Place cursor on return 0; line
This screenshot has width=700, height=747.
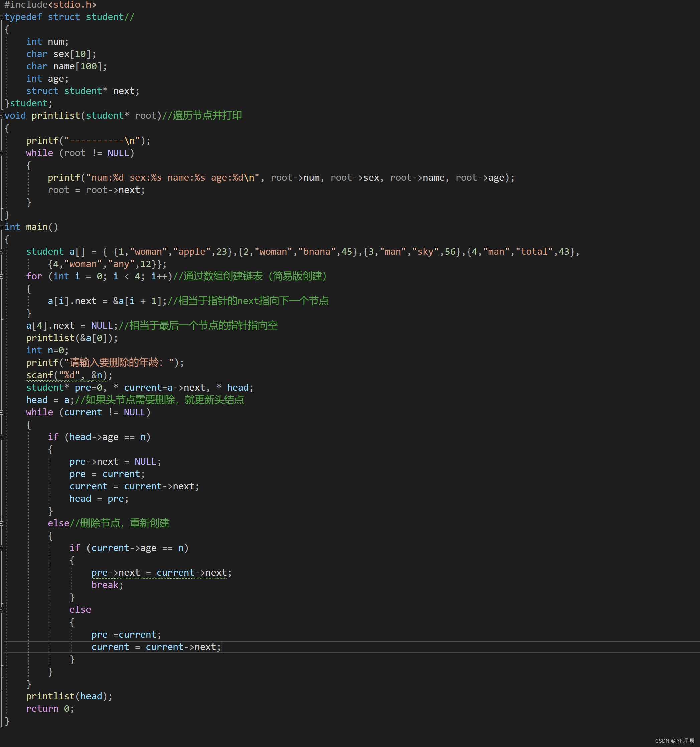50,709
